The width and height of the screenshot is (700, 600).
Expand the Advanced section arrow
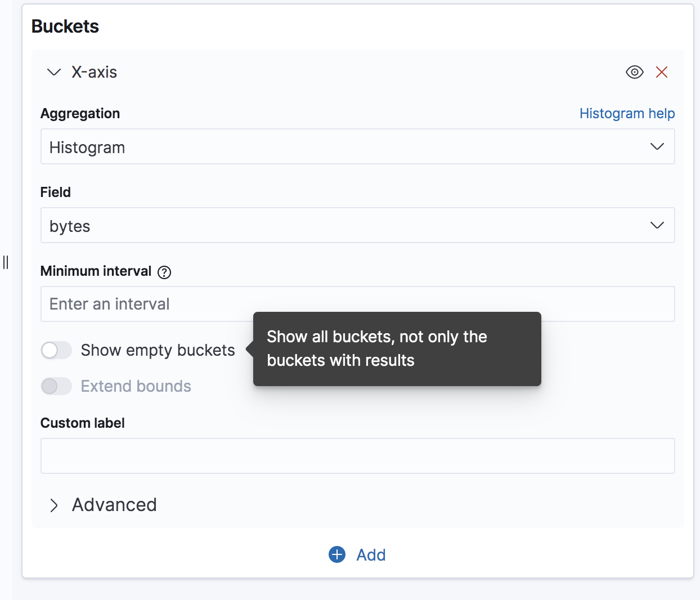pos(54,505)
